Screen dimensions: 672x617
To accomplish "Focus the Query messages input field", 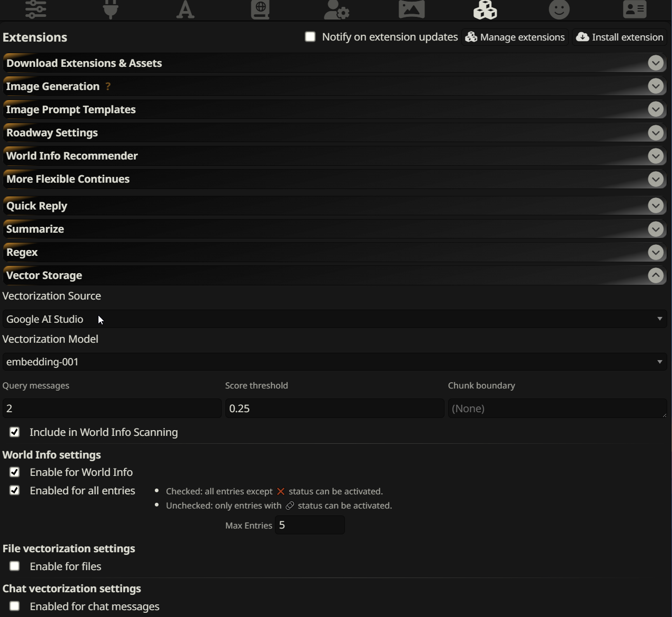I will [x=112, y=409].
